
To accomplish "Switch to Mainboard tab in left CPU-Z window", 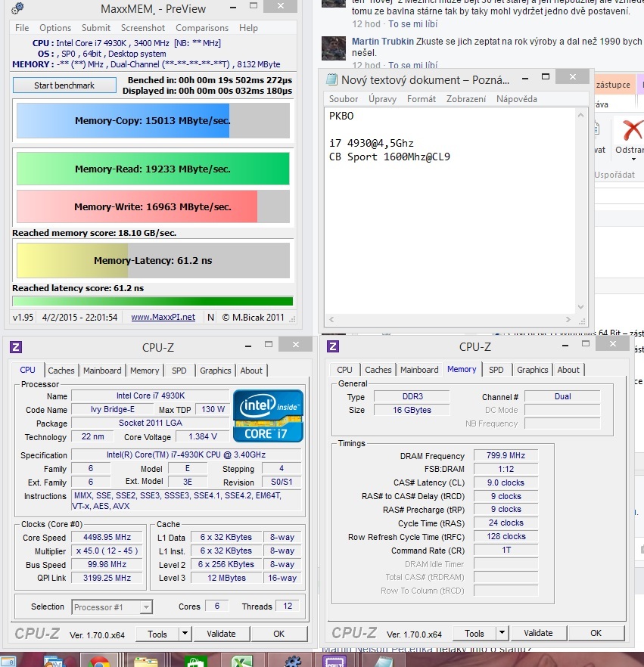I will (x=102, y=370).
